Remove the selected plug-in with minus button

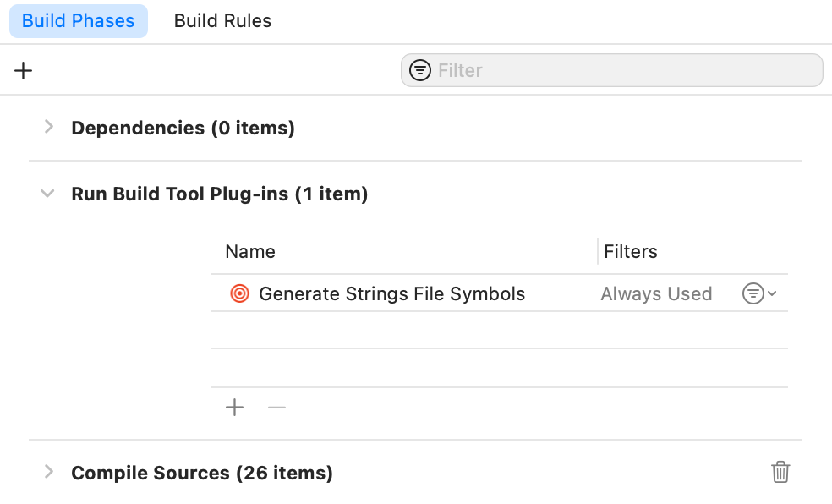pos(276,408)
